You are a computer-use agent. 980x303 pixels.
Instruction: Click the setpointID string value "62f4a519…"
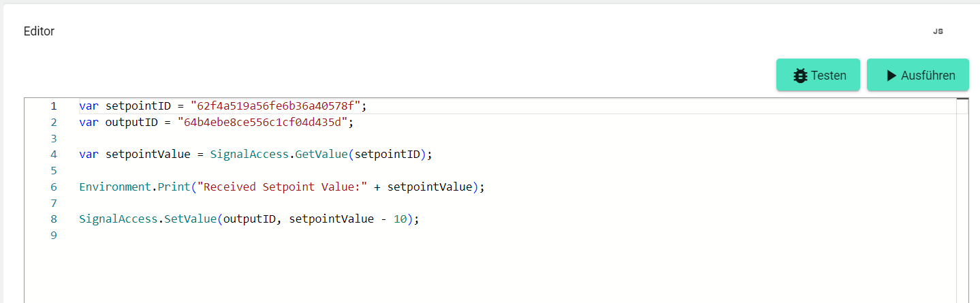coord(276,106)
